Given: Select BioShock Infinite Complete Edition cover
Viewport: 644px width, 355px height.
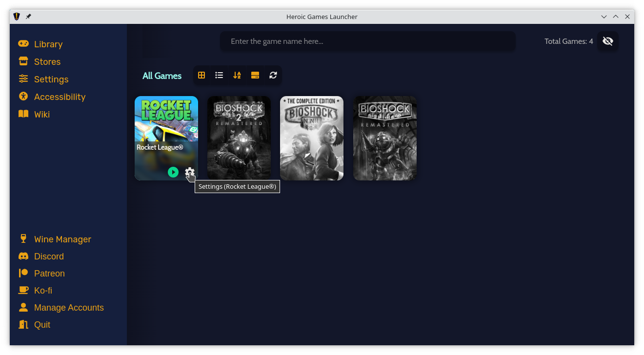Looking at the screenshot, I should [x=312, y=138].
